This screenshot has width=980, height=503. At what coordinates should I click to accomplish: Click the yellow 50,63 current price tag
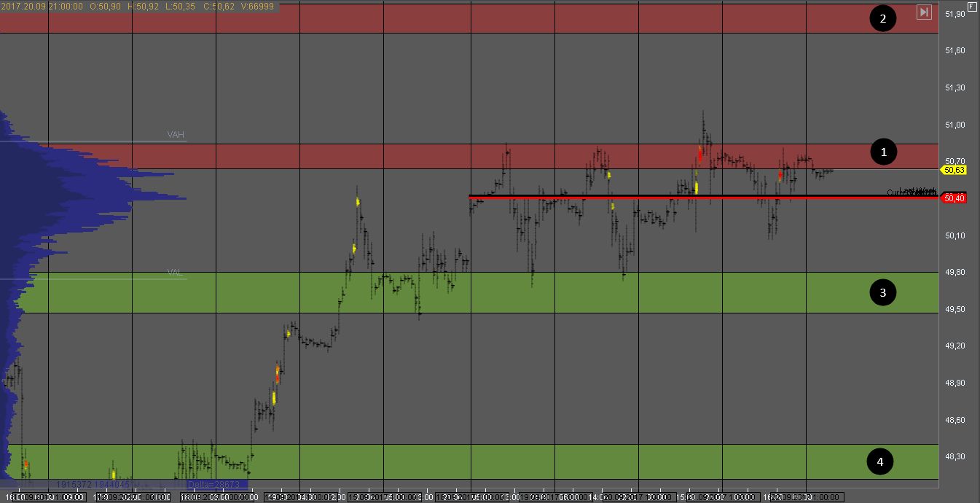(x=954, y=170)
